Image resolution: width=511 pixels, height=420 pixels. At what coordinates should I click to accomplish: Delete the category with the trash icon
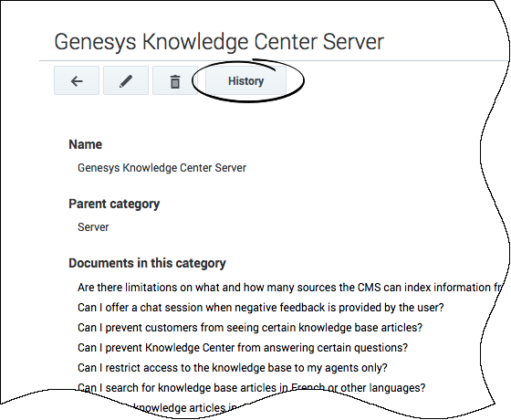pyautogui.click(x=175, y=80)
